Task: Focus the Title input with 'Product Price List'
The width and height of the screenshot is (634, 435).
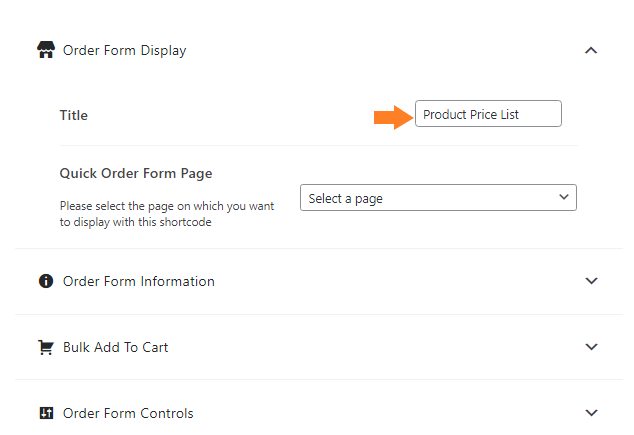Action: tap(488, 114)
